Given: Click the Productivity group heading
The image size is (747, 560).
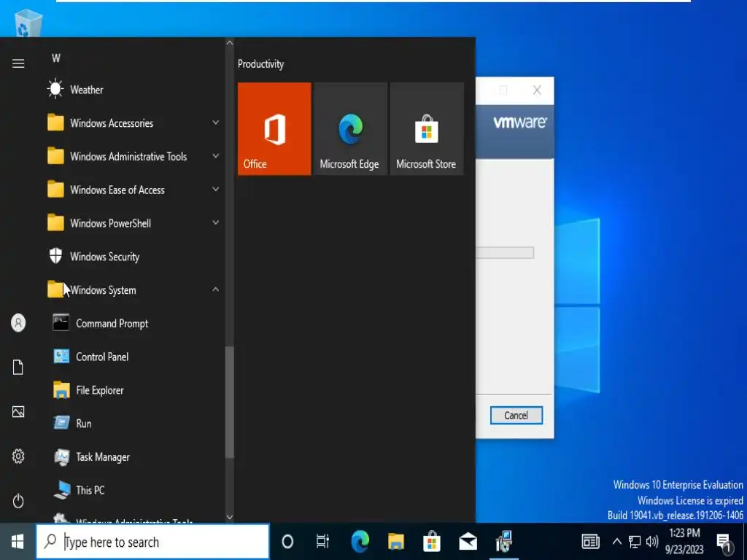Looking at the screenshot, I should point(260,64).
